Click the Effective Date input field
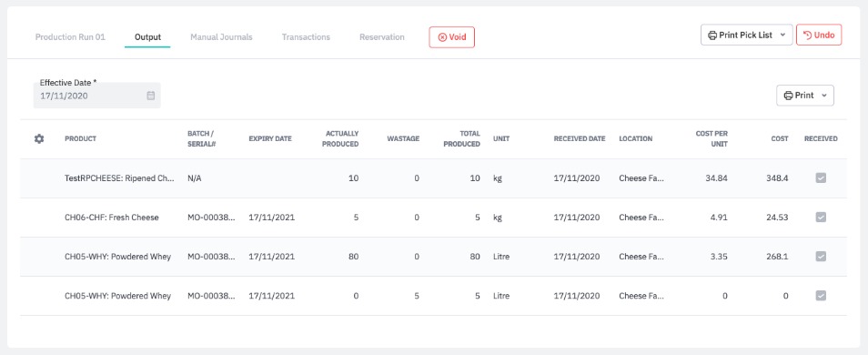Screen dimensions: 868x355 click(x=96, y=96)
